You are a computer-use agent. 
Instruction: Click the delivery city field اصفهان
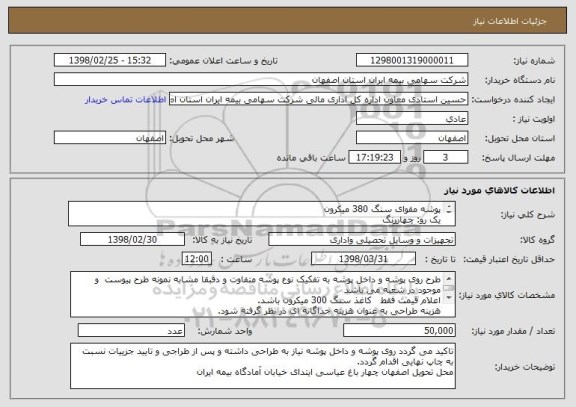110,138
